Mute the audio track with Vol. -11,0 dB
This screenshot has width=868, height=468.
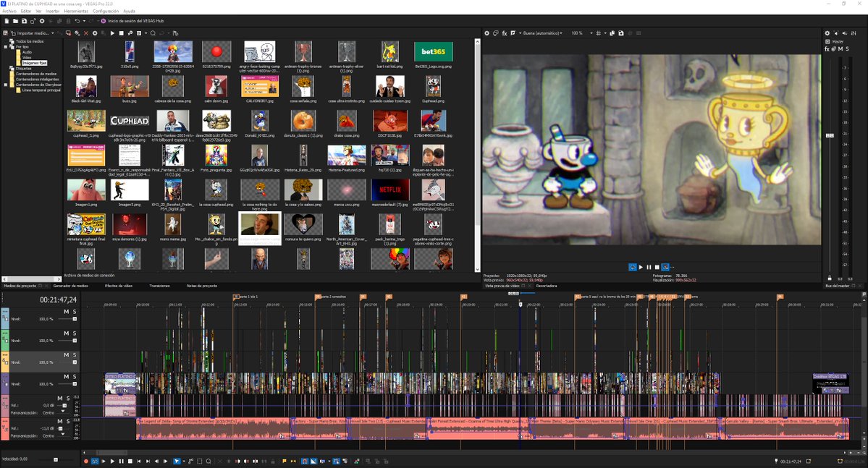(60, 421)
